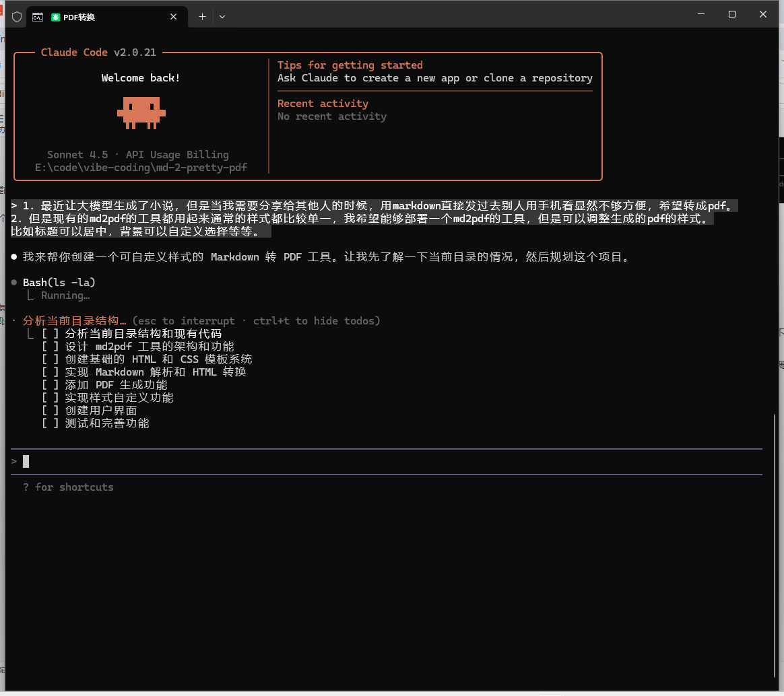Screen dimensions: 784x696
Task: Click the prompt input field
Action: click(x=387, y=461)
